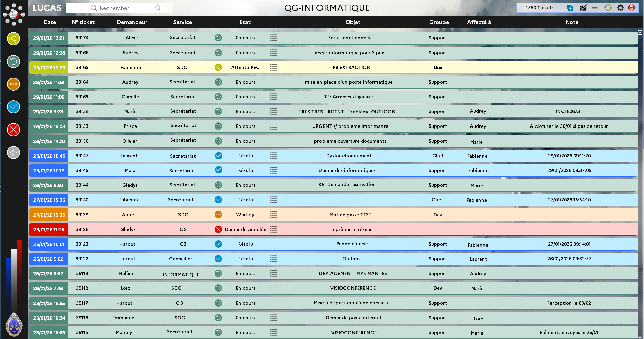
Task: Click the Rechercher search input field
Action: tap(119, 8)
